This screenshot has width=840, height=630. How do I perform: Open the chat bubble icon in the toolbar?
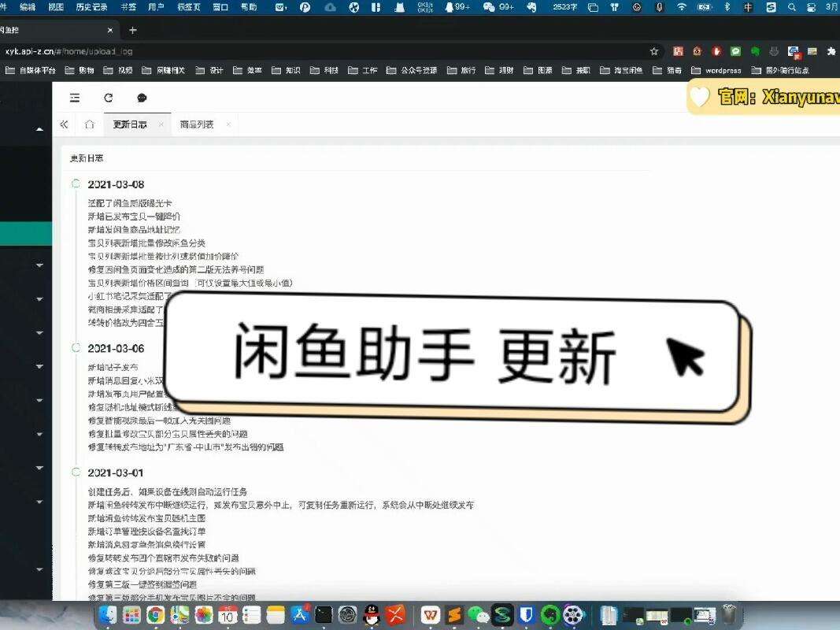pos(142,98)
